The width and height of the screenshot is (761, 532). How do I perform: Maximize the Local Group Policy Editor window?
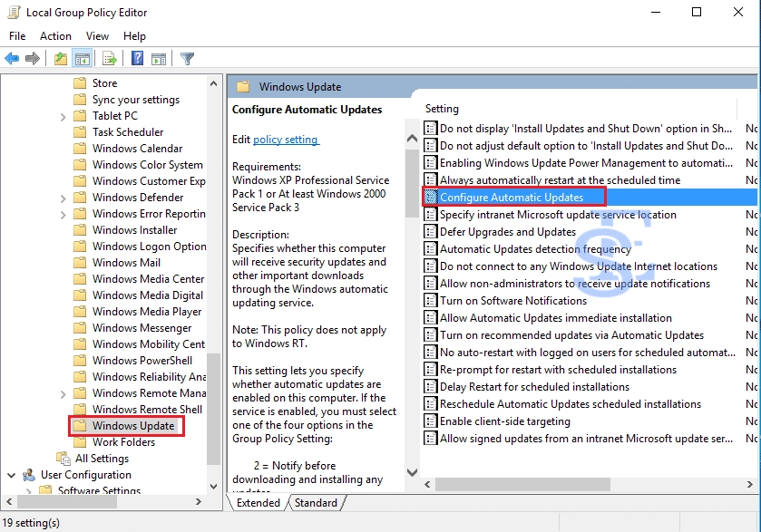point(697,12)
